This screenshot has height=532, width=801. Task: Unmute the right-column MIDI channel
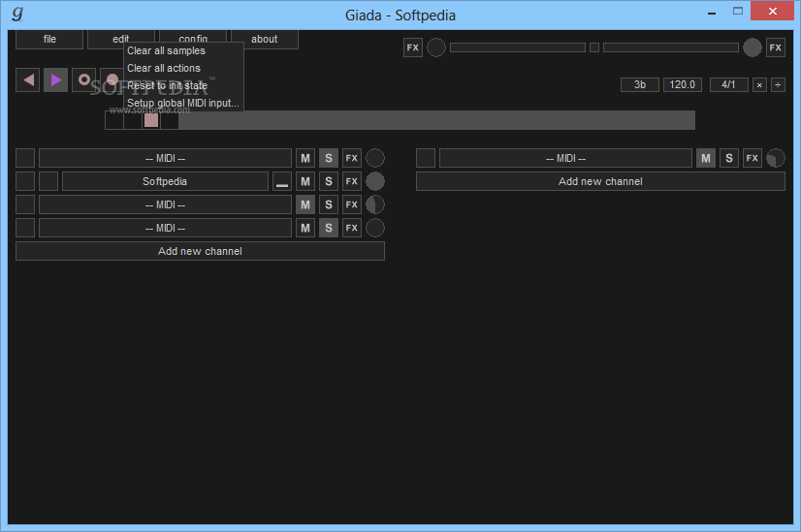coord(706,158)
